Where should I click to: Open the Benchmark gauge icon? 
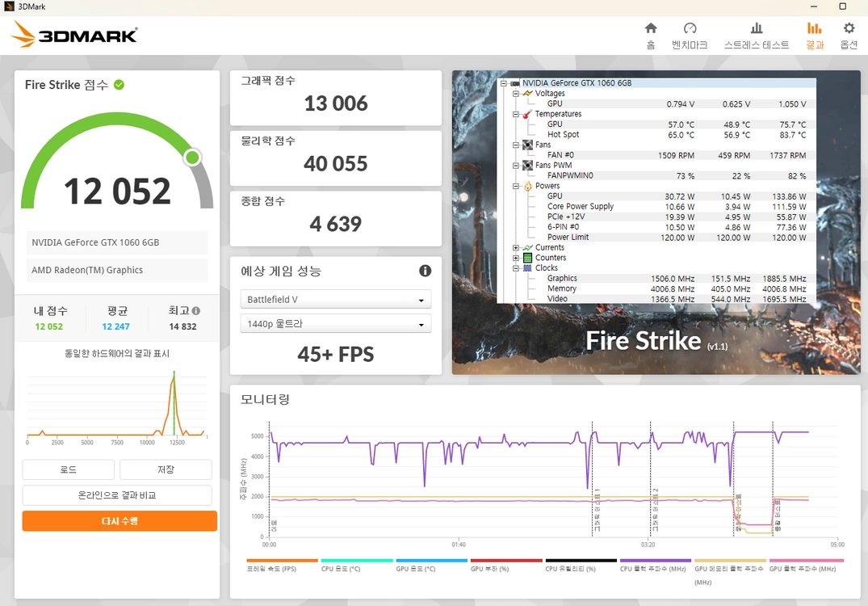(690, 28)
